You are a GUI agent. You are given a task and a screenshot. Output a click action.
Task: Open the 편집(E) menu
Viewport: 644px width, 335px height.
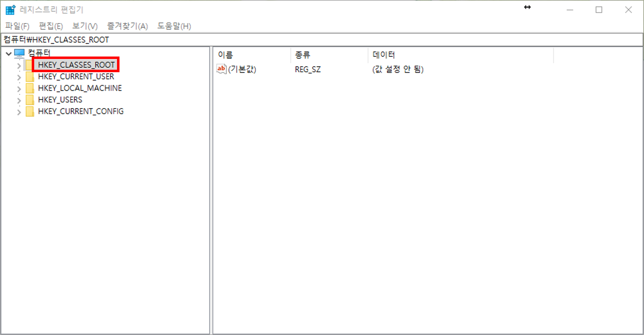[x=51, y=26]
